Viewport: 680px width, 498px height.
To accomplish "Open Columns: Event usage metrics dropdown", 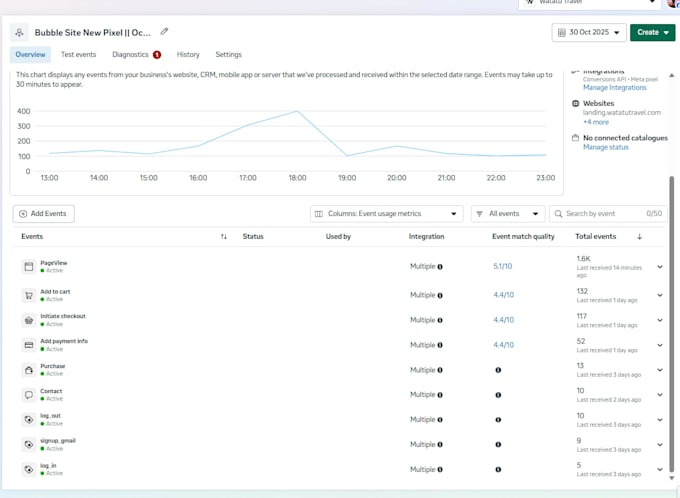I will 386,214.
